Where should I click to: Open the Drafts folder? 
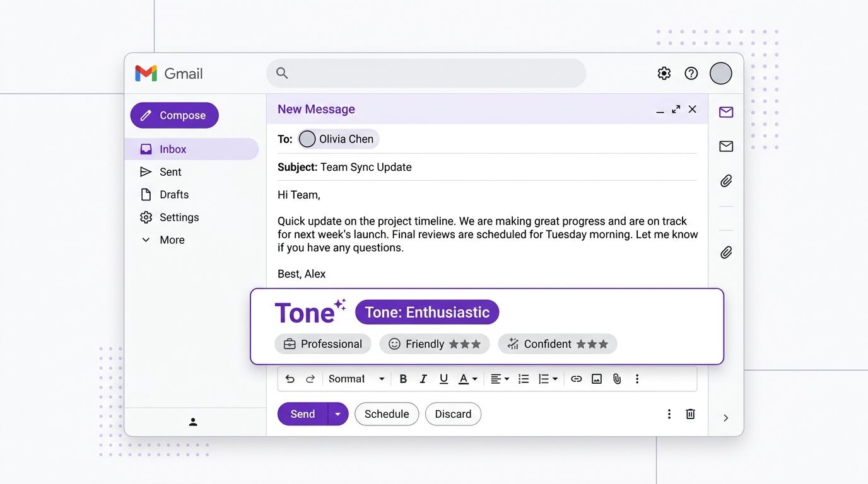pos(165,195)
